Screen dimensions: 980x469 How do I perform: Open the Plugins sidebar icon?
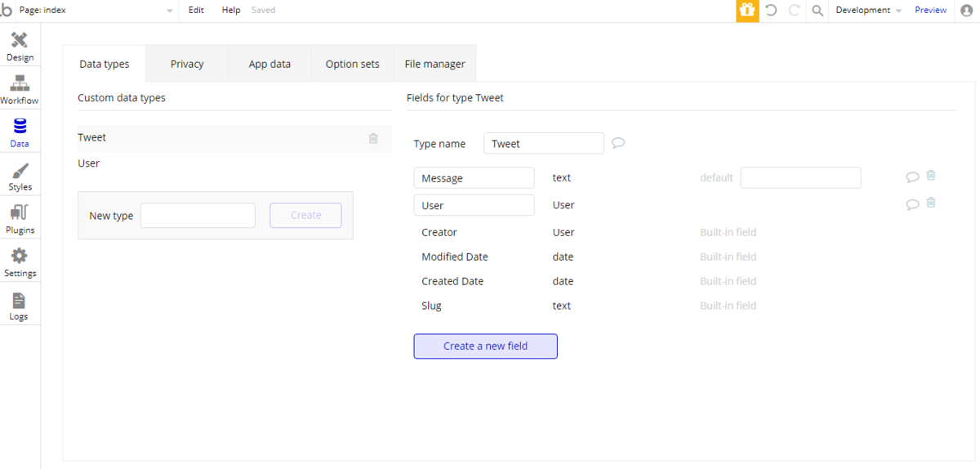point(20,213)
